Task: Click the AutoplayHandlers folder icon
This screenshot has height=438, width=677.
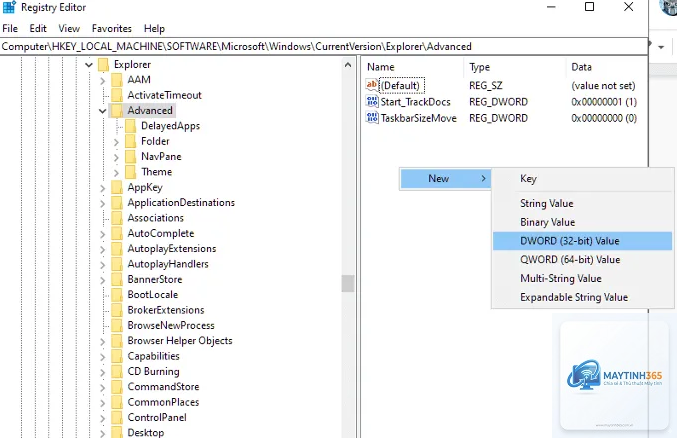Action: click(x=117, y=264)
